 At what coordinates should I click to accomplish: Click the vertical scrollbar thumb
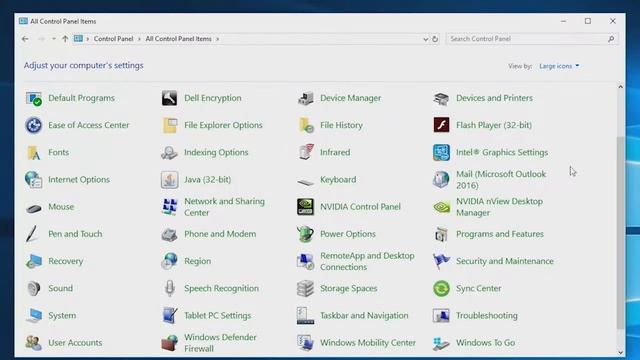click(x=620, y=233)
